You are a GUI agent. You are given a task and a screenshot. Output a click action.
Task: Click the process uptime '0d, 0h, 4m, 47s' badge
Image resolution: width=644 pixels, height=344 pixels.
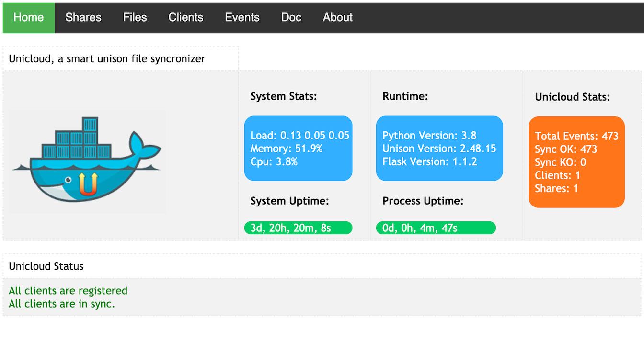[436, 228]
